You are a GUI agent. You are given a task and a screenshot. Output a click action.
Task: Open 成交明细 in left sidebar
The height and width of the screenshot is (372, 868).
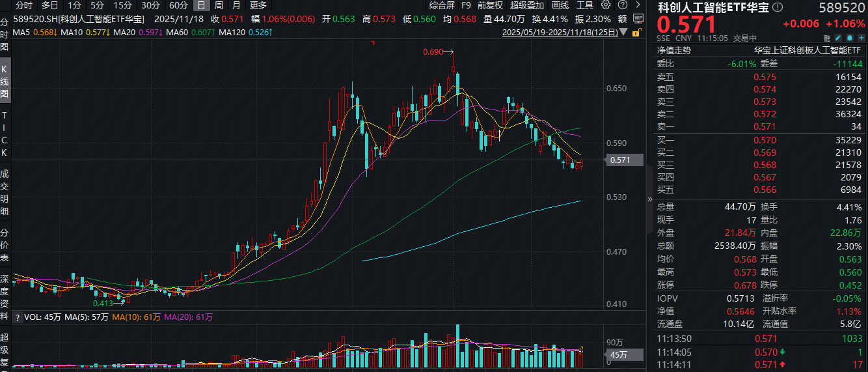point(5,192)
